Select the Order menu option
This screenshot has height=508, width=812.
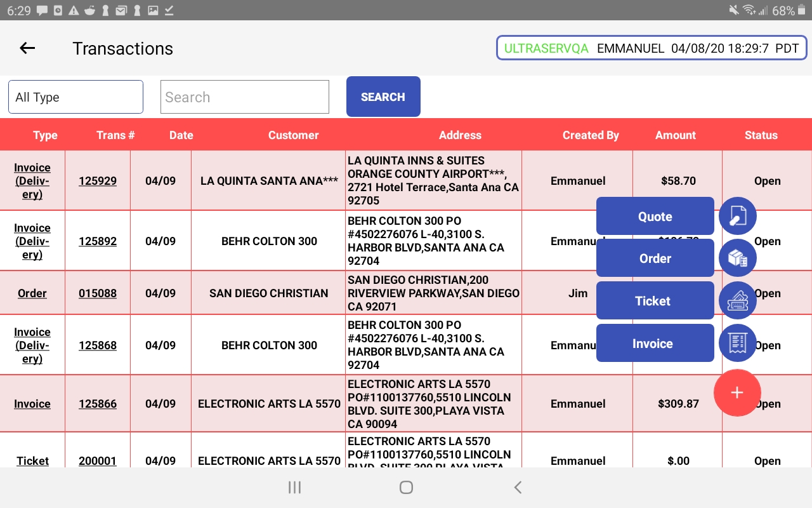tap(655, 258)
